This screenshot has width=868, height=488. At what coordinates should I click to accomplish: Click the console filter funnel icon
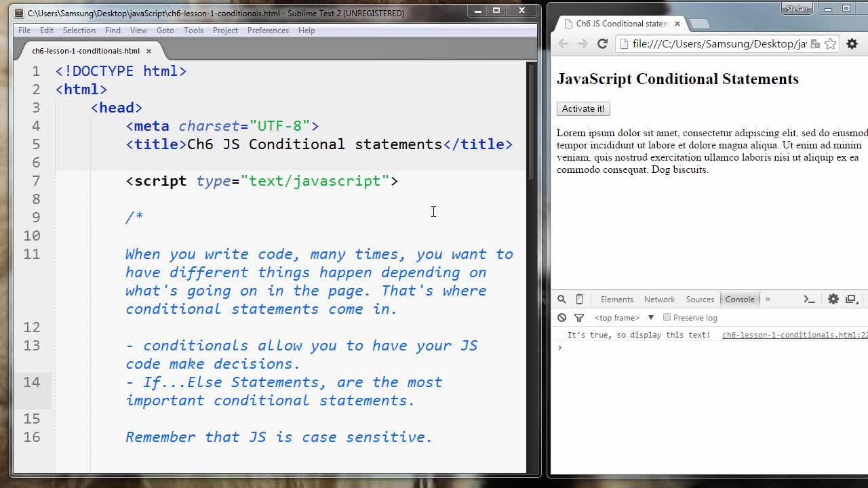(579, 318)
